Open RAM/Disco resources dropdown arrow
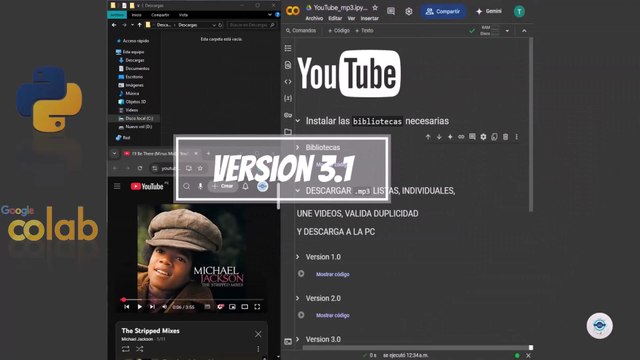640x360 pixels. click(x=507, y=31)
